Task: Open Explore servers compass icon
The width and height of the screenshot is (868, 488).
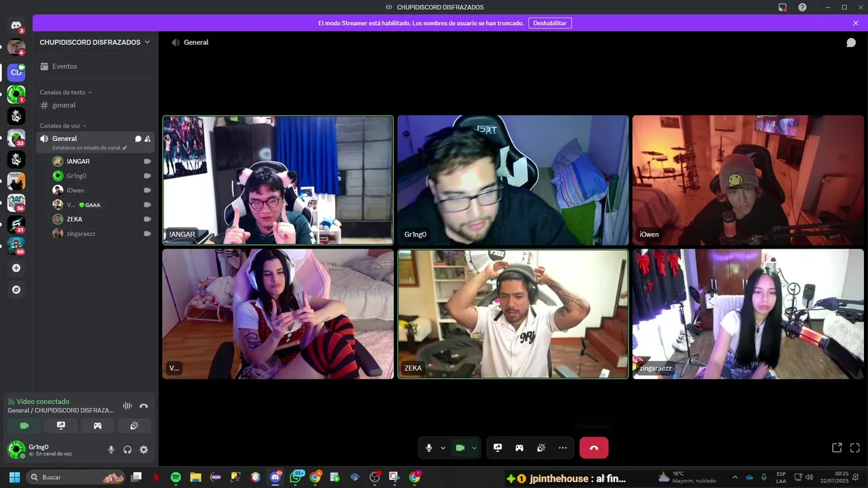Action: click(16, 289)
